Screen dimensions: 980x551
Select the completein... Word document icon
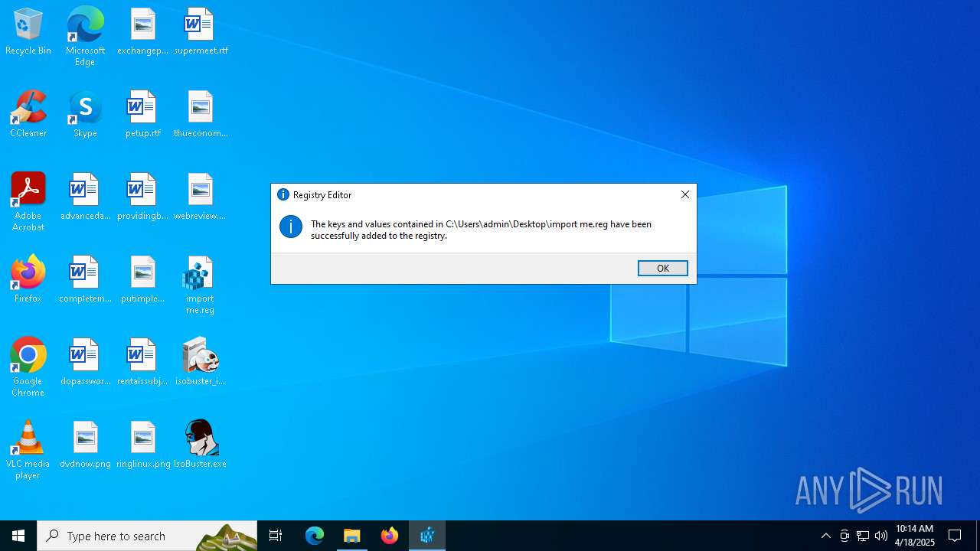tap(85, 280)
